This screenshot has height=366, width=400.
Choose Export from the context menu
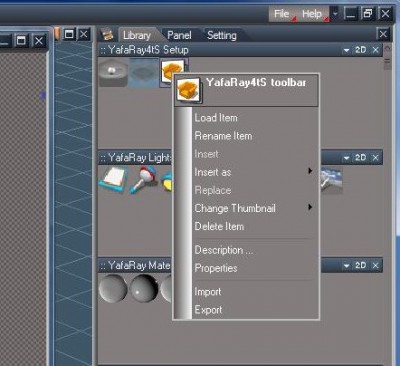coord(208,310)
